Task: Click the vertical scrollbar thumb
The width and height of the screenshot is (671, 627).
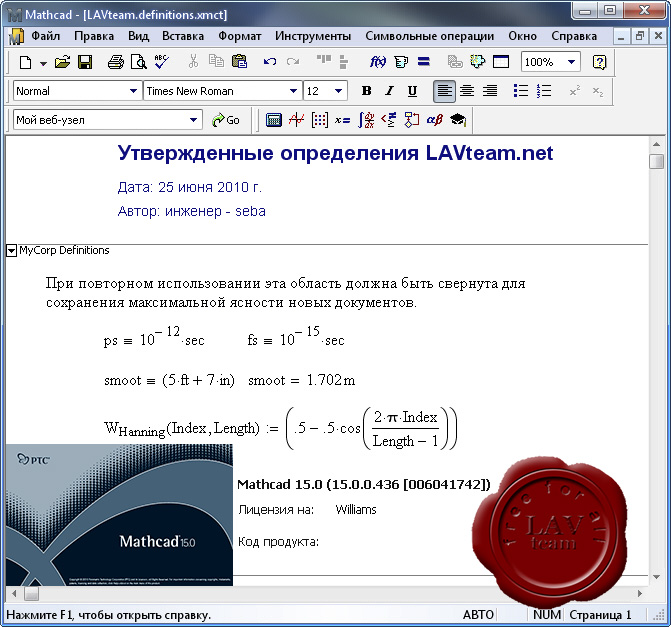Action: tap(656, 162)
